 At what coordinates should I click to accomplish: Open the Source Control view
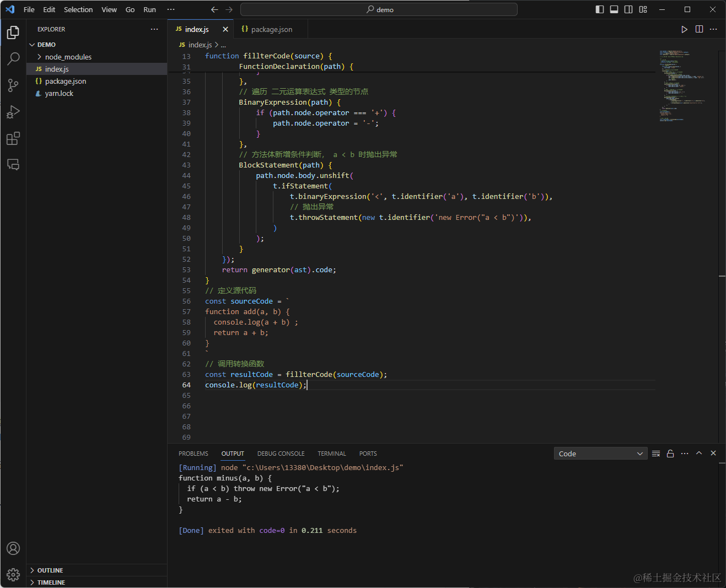tap(13, 85)
